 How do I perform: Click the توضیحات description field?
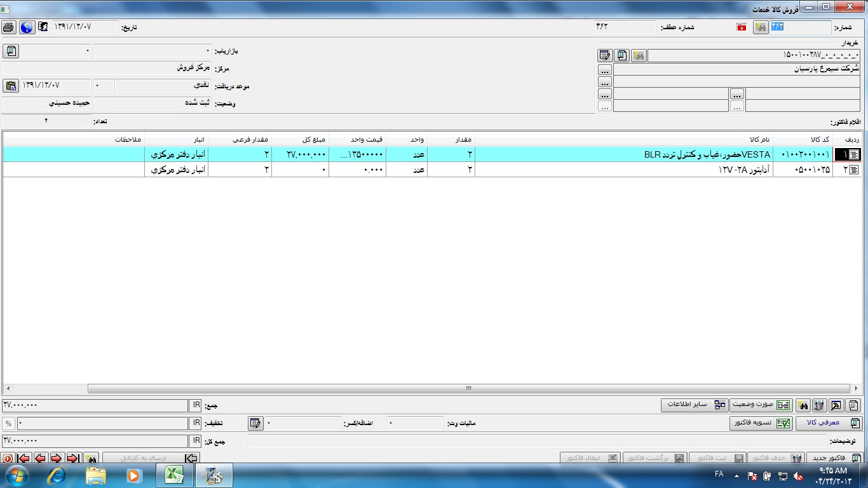pos(538,440)
